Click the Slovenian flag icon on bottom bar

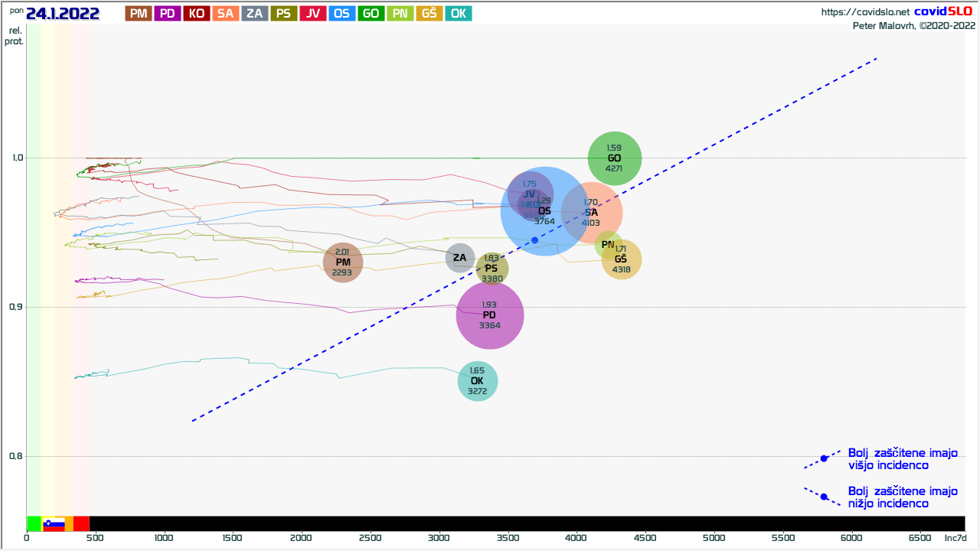(54, 524)
